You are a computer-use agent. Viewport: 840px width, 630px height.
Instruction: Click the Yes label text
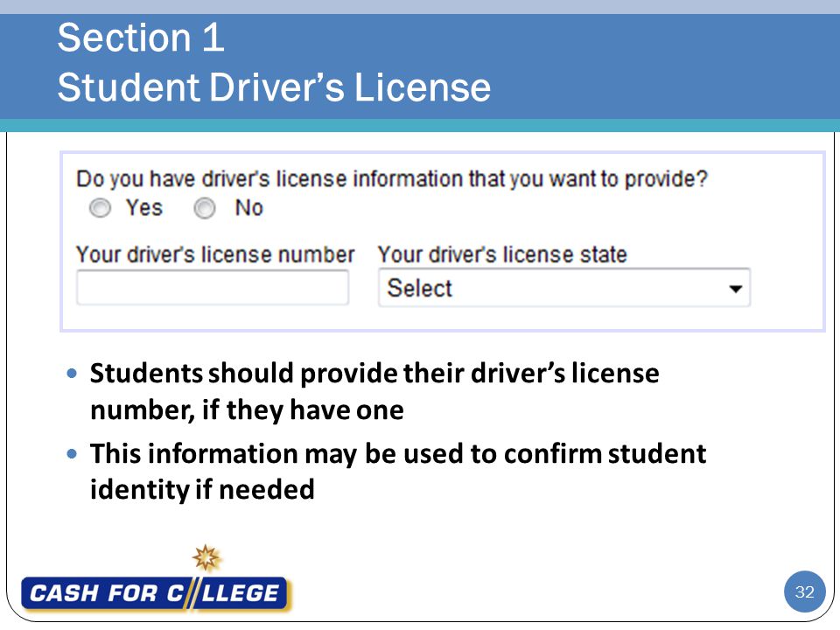coord(144,208)
